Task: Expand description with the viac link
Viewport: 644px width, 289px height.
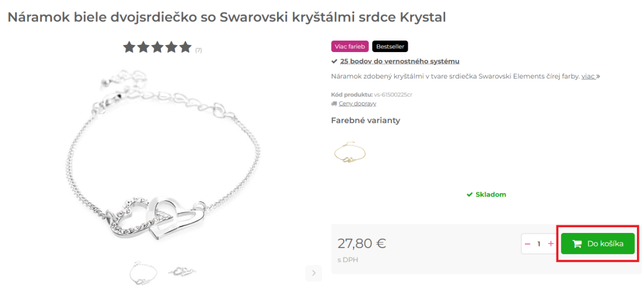Action: point(589,77)
